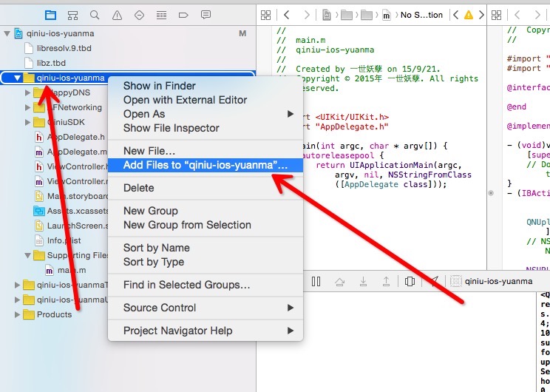Select main.m under Supporting Files
Image resolution: width=550 pixels, height=392 pixels.
(x=72, y=270)
